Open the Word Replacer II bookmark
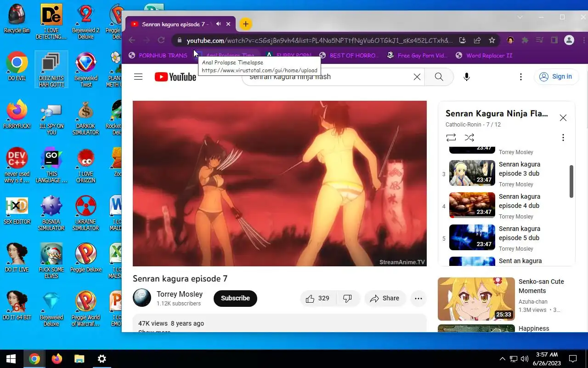588x368 pixels. (x=484, y=56)
